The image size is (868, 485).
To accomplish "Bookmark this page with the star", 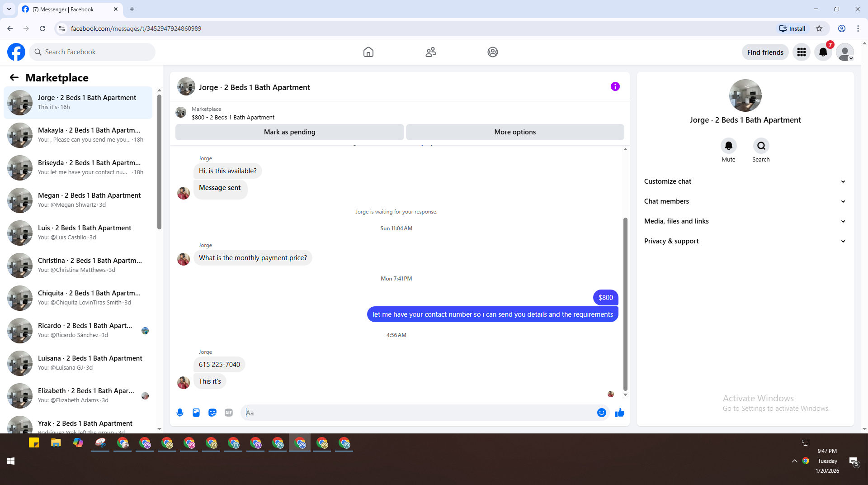I will 819,29.
